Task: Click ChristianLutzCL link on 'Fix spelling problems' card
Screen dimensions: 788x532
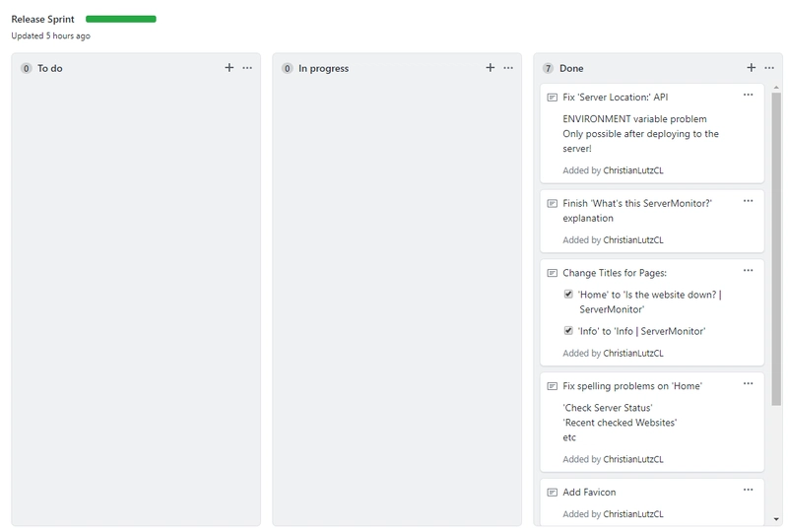Action: pos(632,459)
